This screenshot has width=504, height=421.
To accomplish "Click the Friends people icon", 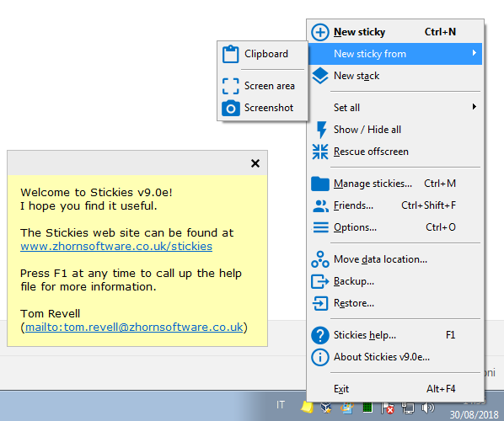I will tap(320, 205).
